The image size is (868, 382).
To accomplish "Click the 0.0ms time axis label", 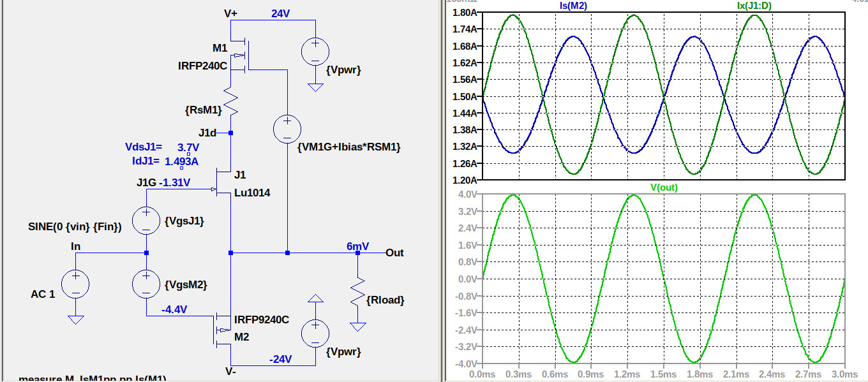I will [x=483, y=374].
